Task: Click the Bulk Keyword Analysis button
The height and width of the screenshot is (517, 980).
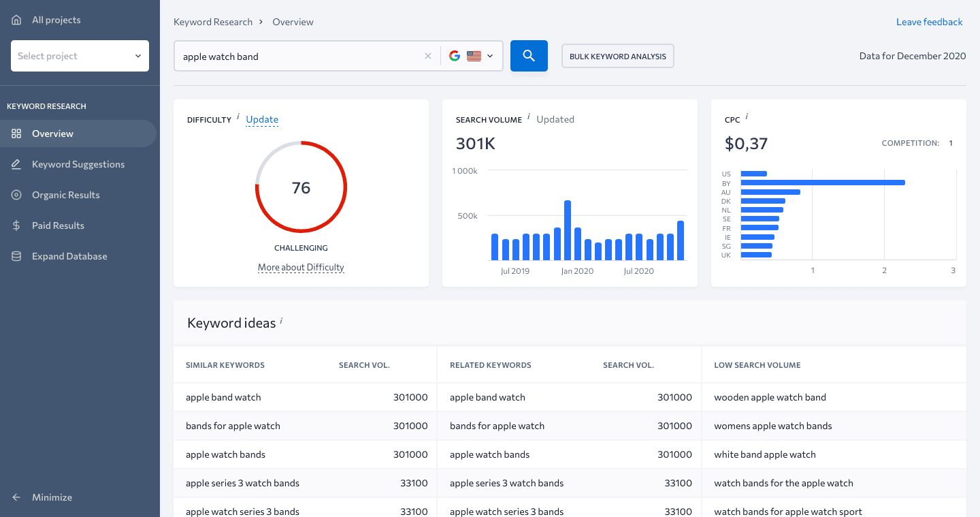Action: coord(618,56)
